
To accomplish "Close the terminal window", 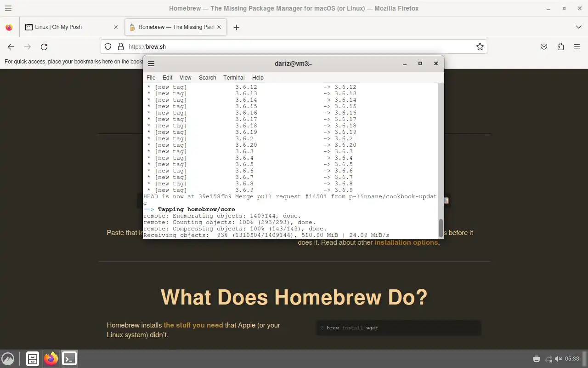I will click(435, 63).
